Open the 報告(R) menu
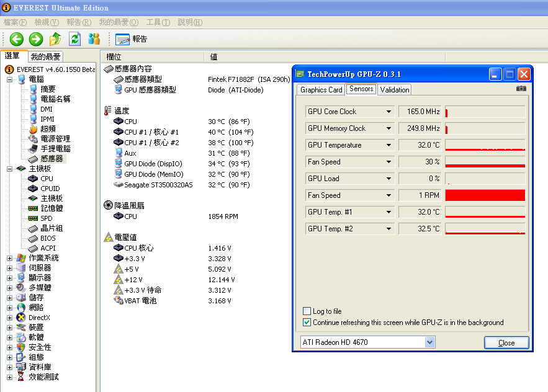This screenshot has height=392, width=548. coord(79,22)
